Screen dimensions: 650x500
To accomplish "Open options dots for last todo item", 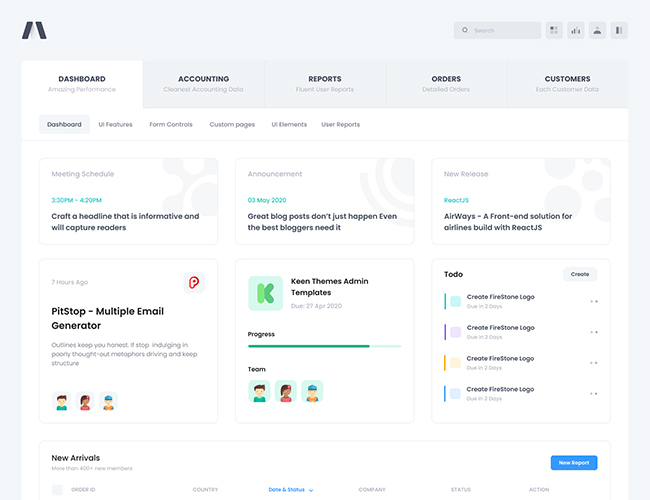I will coord(594,394).
